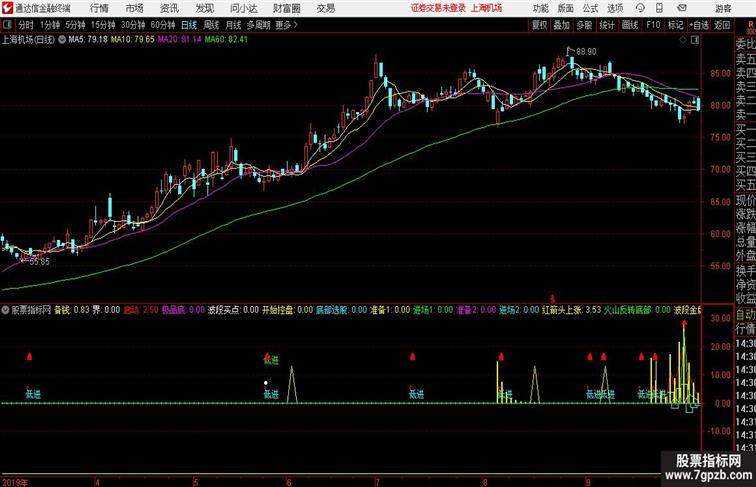Click 股票指标网 indicator name
The width and height of the screenshot is (756, 487).
[x=31, y=310]
